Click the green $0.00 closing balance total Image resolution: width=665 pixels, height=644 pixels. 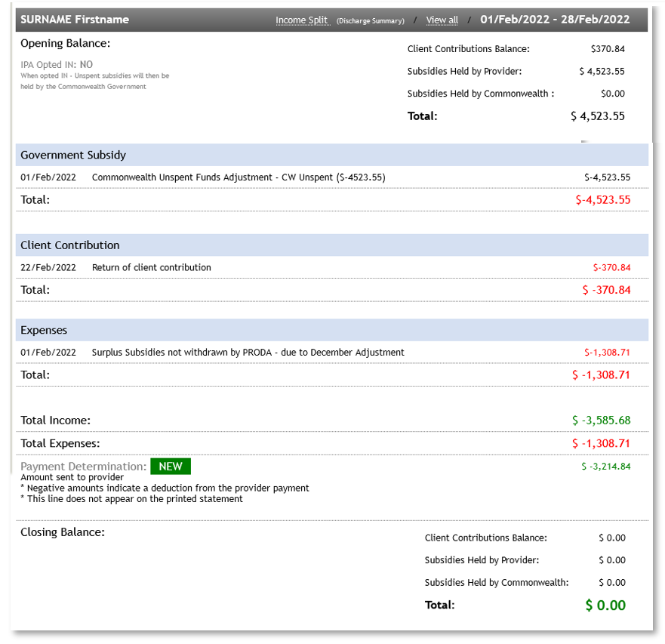tap(605, 605)
